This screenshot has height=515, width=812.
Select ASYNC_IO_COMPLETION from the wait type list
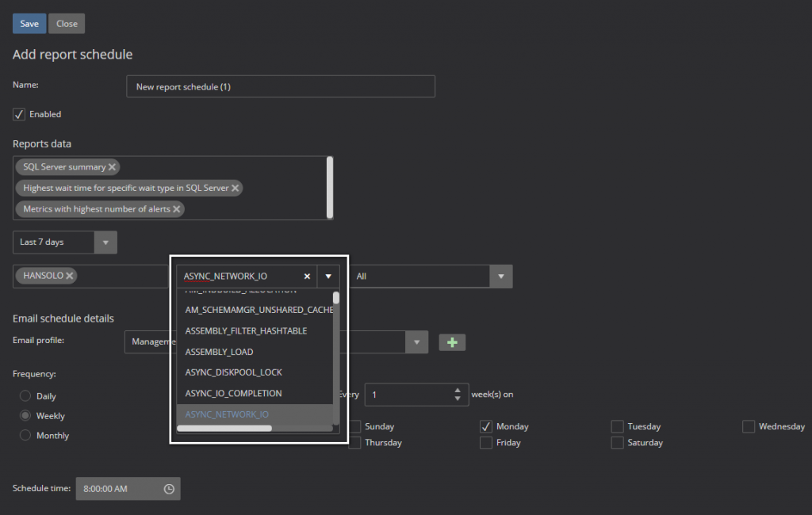coord(234,393)
